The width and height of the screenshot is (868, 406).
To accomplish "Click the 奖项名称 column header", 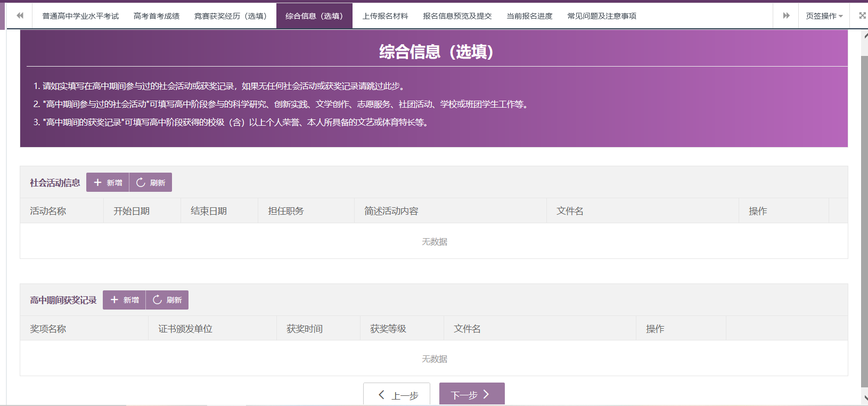I will coord(48,329).
